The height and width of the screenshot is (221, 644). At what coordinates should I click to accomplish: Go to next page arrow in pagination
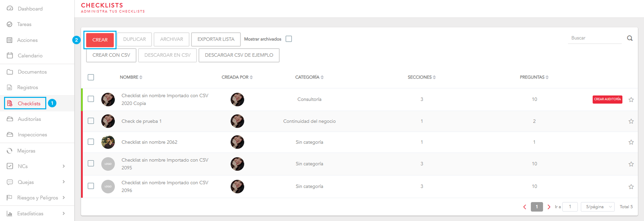(x=549, y=207)
